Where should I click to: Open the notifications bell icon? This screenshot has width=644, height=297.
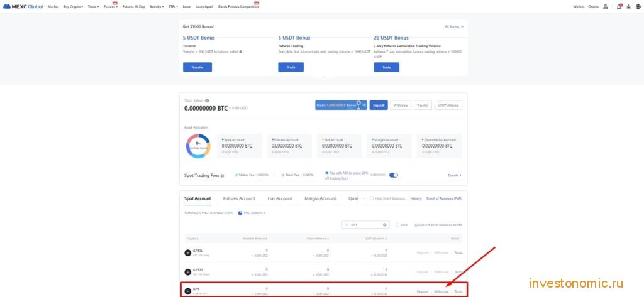point(619,6)
